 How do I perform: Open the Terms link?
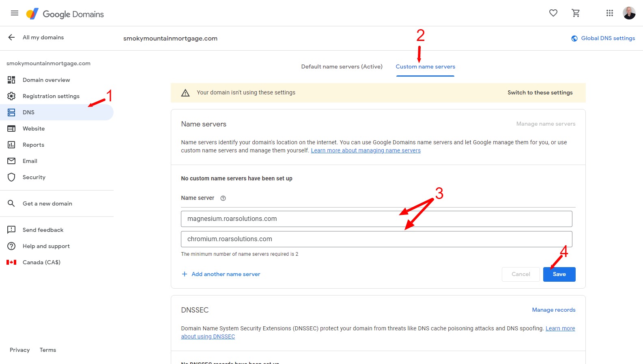(48, 350)
